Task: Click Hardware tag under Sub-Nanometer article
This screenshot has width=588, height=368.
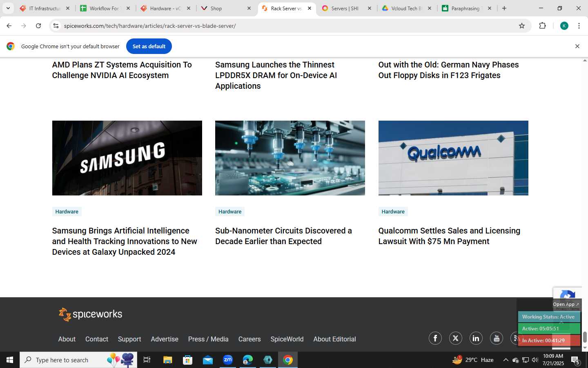Action: 230,211
